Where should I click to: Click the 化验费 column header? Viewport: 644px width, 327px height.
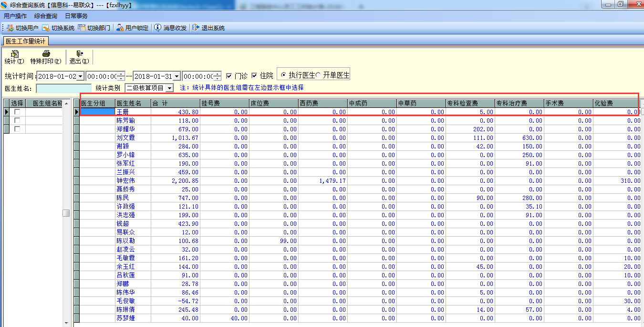coord(617,103)
